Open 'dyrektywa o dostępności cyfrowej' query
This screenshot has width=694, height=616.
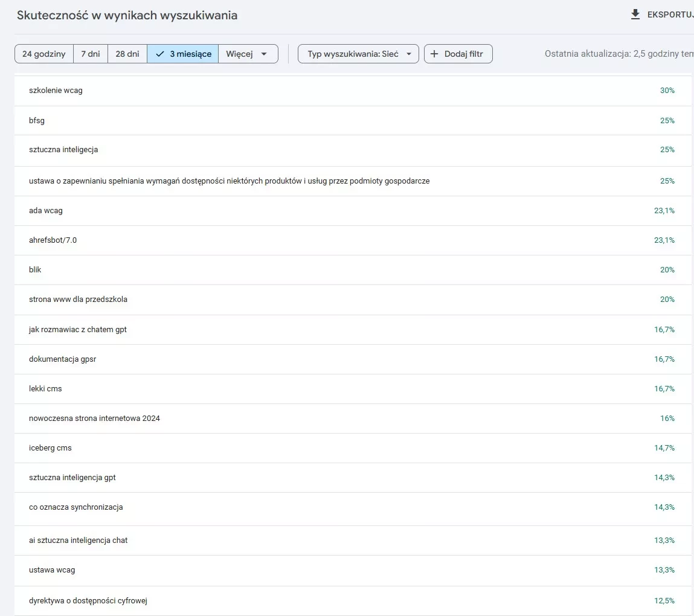coord(353,601)
